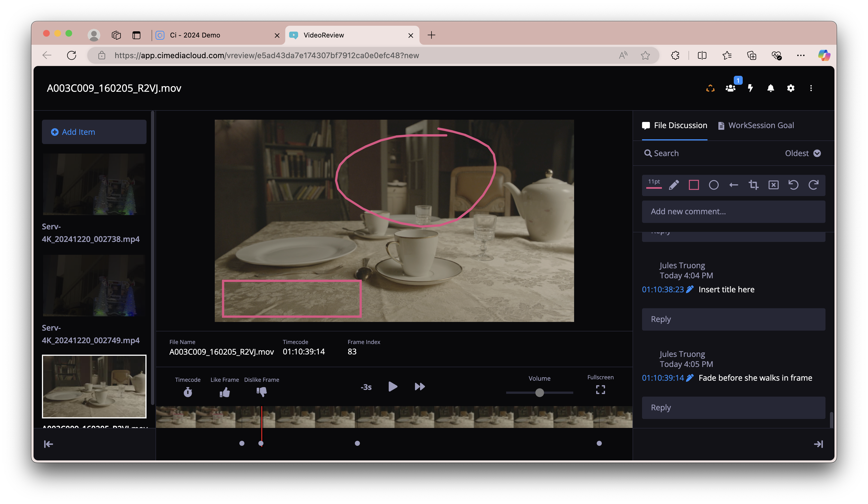Close the Ci - 2024 Demo tab
This screenshot has width=868, height=504.
(277, 35)
